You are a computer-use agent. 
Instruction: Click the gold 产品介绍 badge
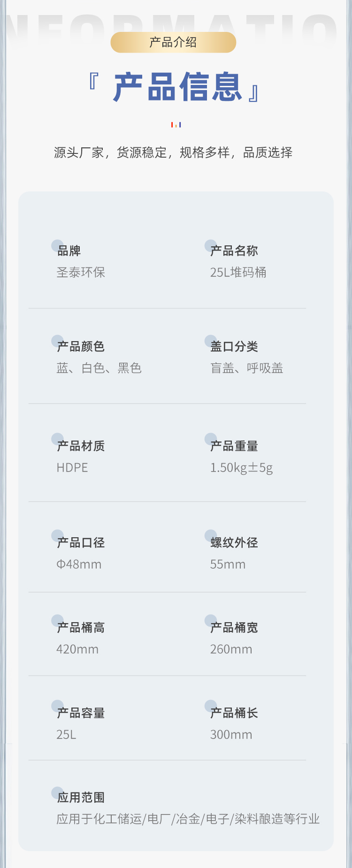[x=173, y=42]
